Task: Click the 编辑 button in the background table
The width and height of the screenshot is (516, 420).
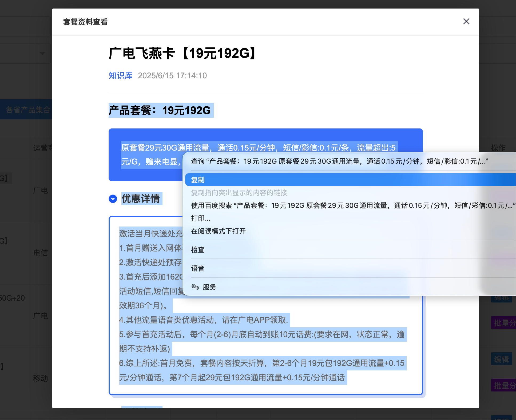Action: pos(501,359)
